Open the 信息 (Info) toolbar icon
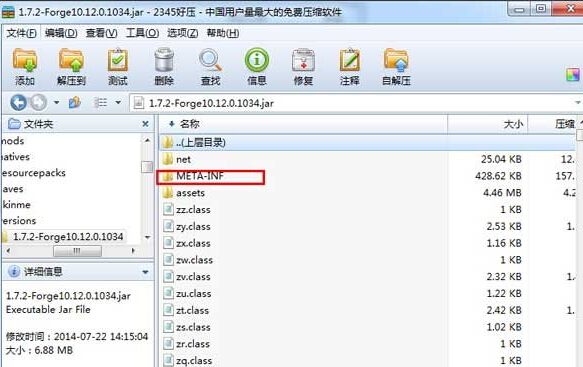583x367 pixels. [x=257, y=60]
